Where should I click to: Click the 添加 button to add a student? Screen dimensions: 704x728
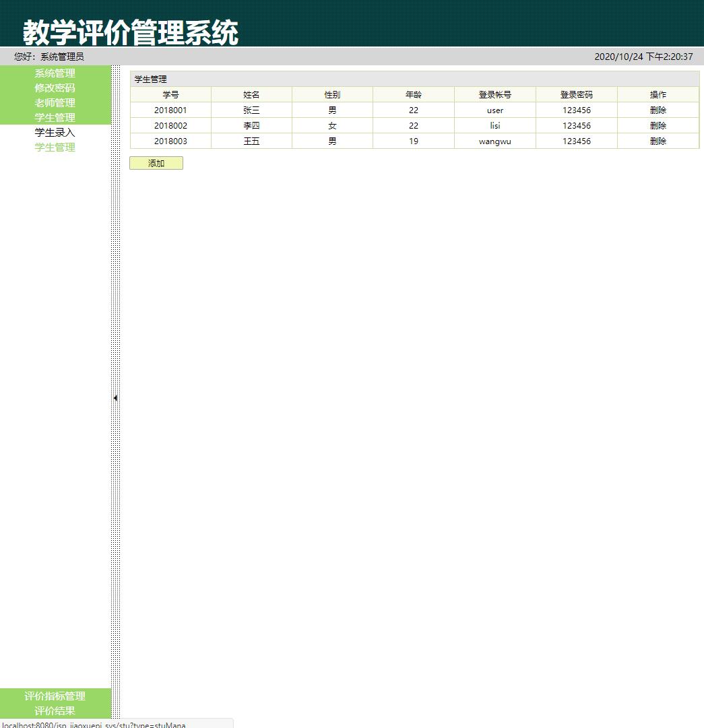pos(156,162)
